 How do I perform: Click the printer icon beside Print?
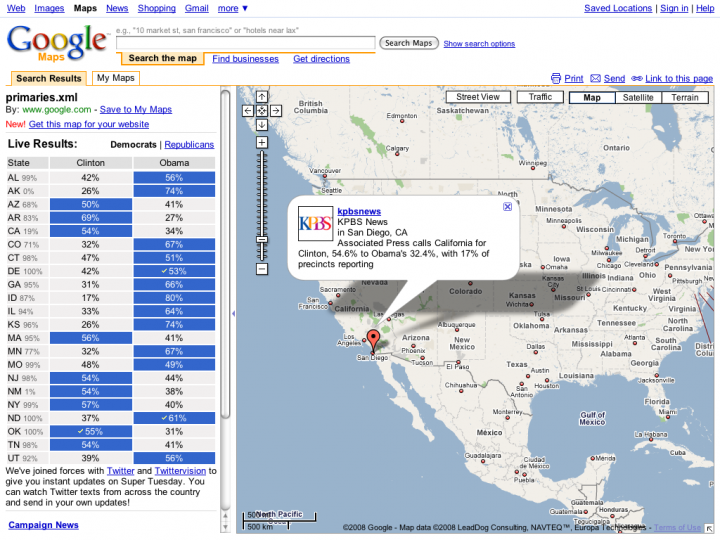(x=556, y=79)
